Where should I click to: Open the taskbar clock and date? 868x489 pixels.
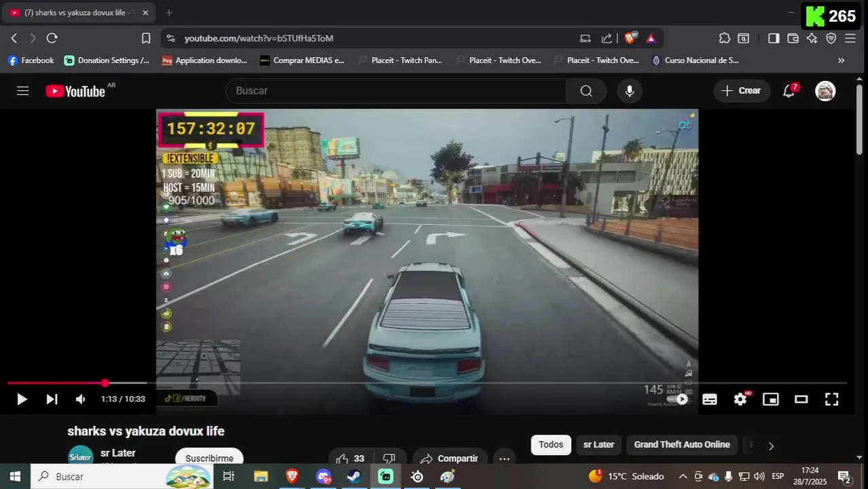coord(810,477)
